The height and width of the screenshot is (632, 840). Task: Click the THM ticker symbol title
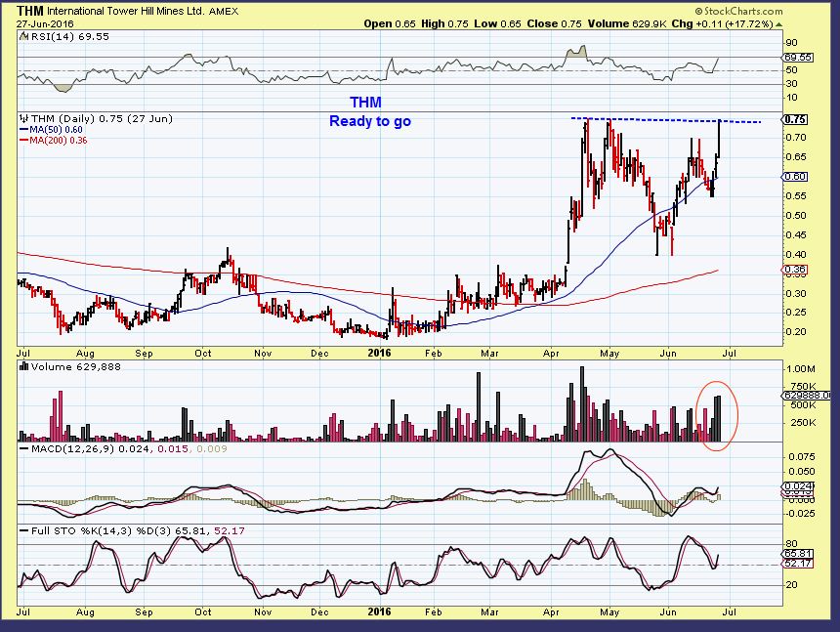(x=30, y=11)
